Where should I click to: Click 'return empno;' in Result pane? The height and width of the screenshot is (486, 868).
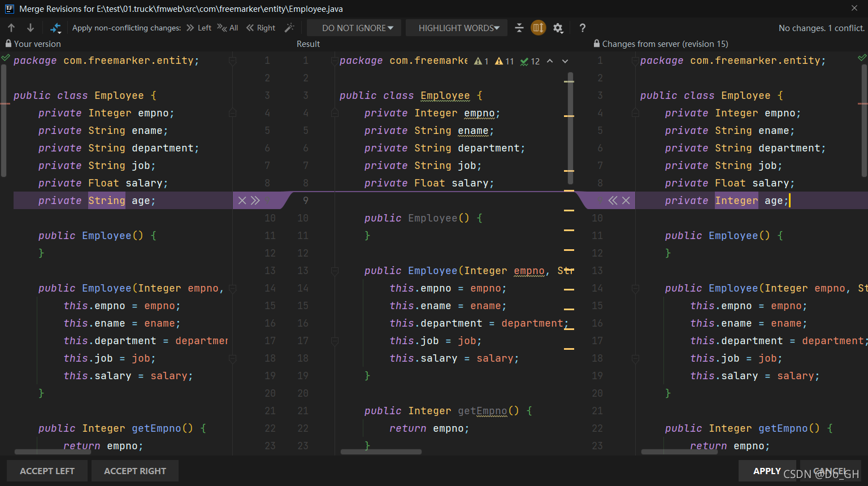(x=429, y=428)
